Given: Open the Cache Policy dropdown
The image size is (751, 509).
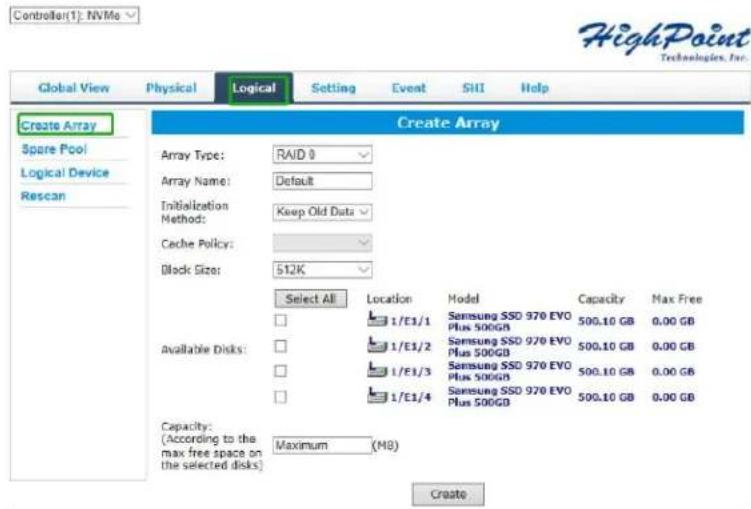Looking at the screenshot, I should (x=322, y=243).
